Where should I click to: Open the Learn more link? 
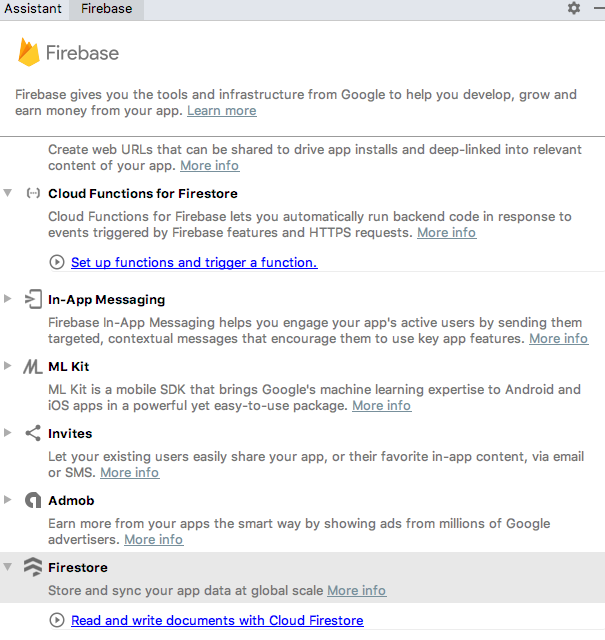[222, 111]
